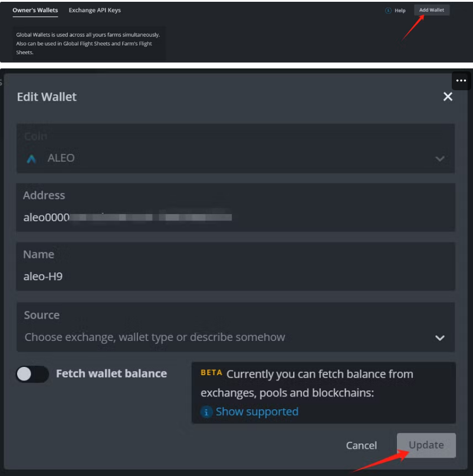473x476 pixels.
Task: Click the info icon beside Show supported
Action: pos(206,412)
